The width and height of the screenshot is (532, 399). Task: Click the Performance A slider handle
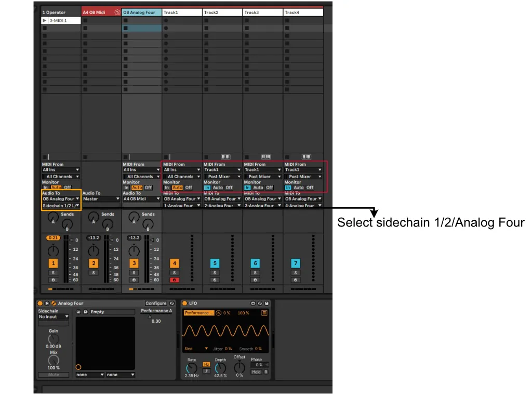click(150, 316)
